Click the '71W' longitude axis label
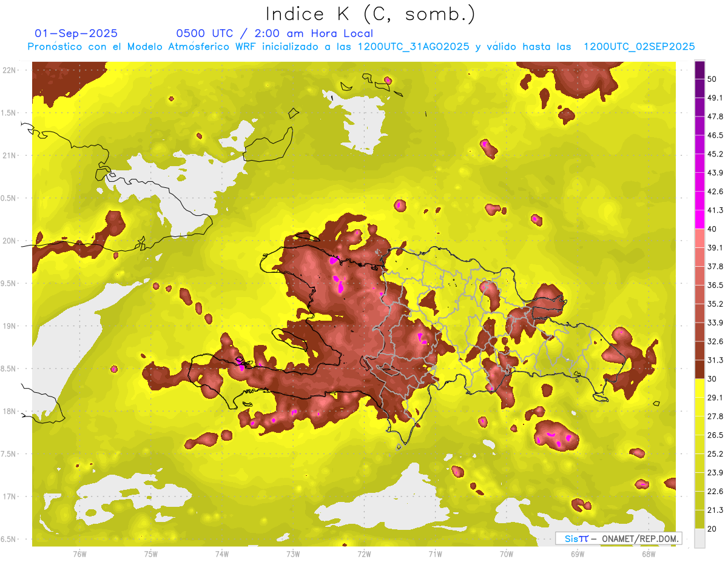This screenshot has height=562, width=728. [435, 554]
